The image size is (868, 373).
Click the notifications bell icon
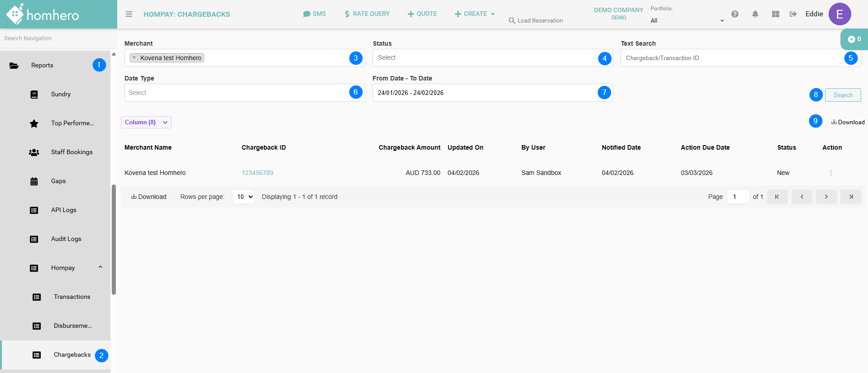(x=755, y=14)
